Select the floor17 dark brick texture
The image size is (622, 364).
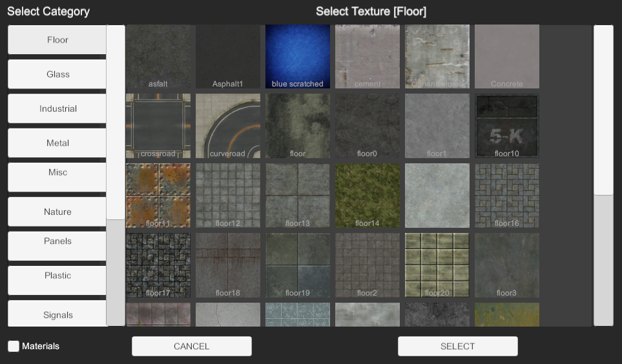[158, 266]
